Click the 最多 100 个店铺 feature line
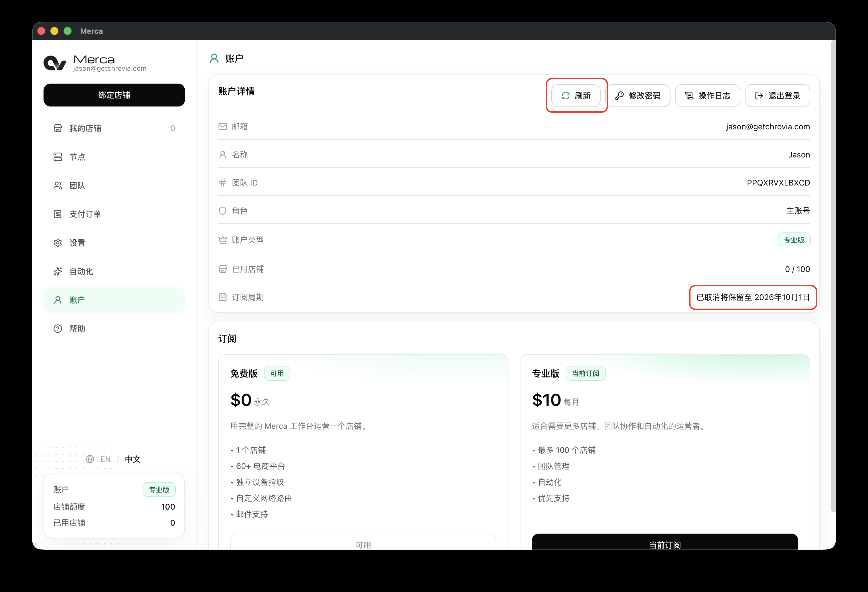 point(566,450)
